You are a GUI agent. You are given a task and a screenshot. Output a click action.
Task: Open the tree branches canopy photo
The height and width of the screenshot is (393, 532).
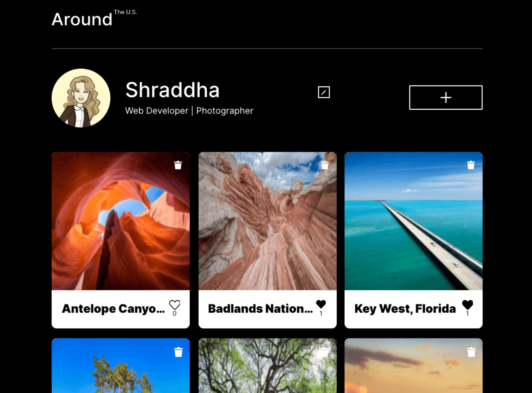pos(267,366)
